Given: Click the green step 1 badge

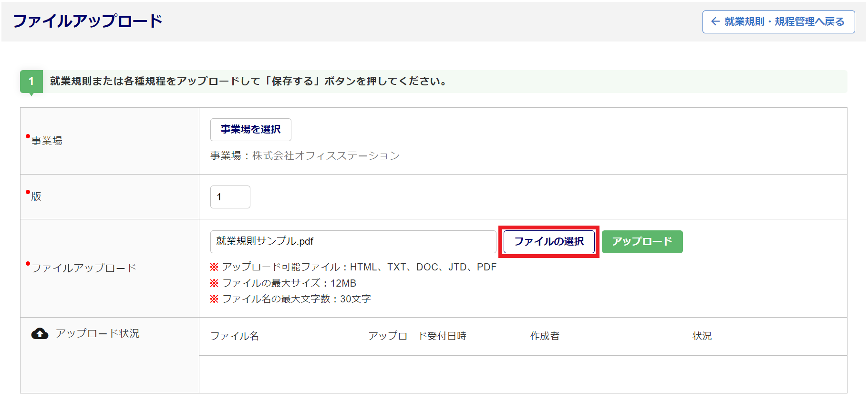Looking at the screenshot, I should (x=31, y=81).
